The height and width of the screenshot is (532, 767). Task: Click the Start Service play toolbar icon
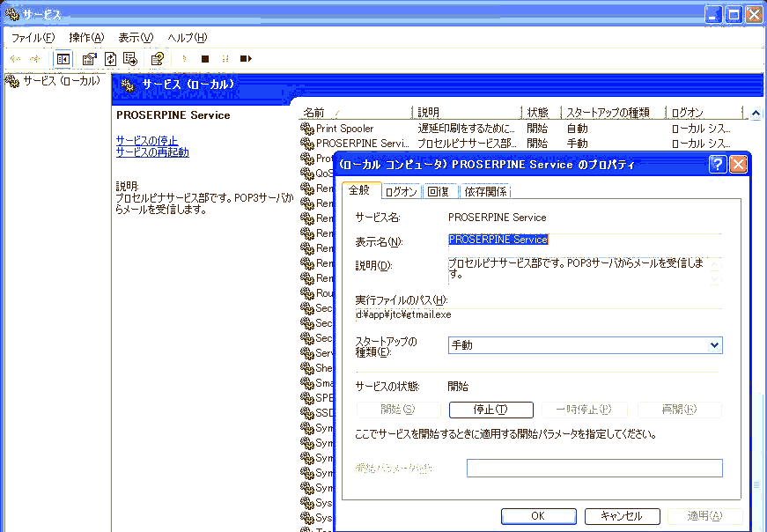click(x=184, y=59)
